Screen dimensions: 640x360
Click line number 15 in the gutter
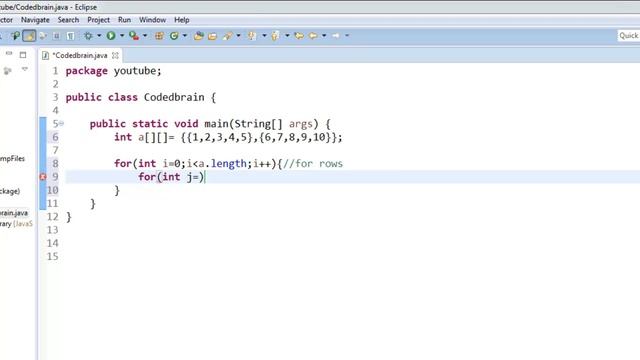53,256
